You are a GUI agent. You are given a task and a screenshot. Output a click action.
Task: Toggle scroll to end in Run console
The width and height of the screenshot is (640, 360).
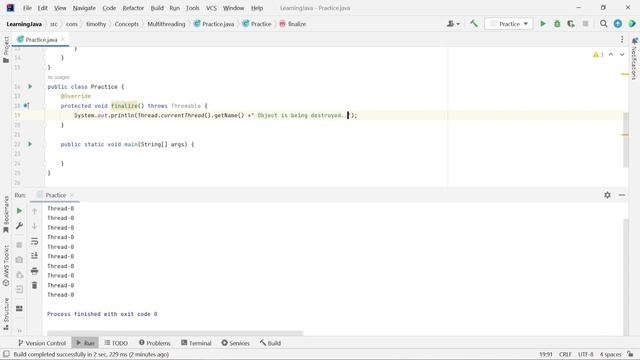tap(34, 256)
